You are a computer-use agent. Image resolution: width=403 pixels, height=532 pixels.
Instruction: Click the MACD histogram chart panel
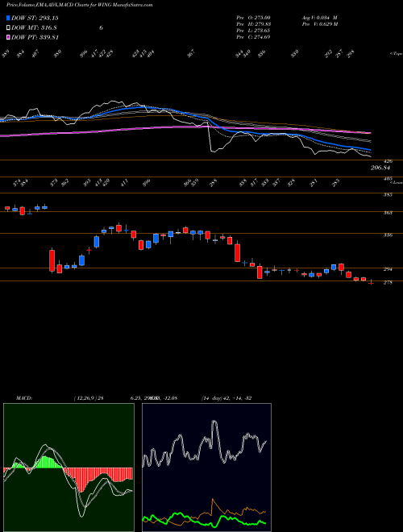click(x=69, y=468)
